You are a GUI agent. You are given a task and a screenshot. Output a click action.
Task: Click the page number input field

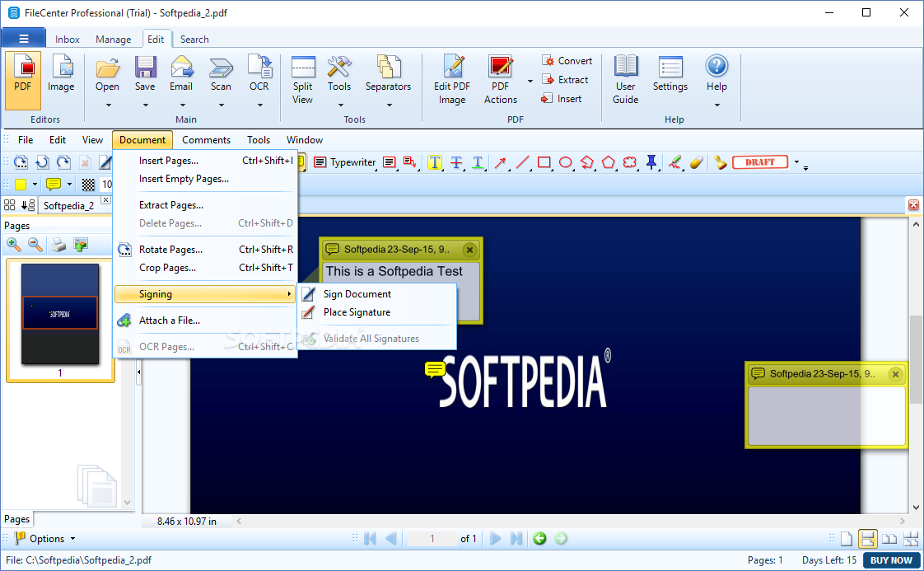pyautogui.click(x=432, y=538)
